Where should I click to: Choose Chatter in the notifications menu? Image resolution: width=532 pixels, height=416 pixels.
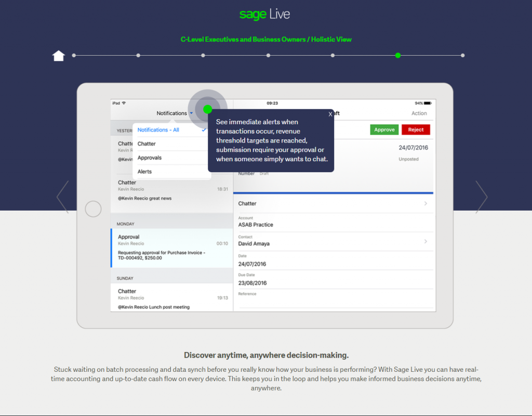[171, 144]
